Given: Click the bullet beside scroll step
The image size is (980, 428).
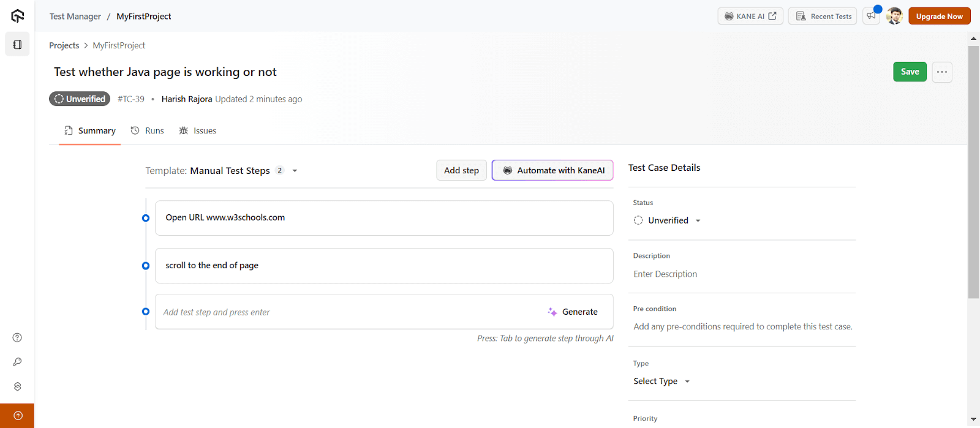Looking at the screenshot, I should click(x=146, y=266).
